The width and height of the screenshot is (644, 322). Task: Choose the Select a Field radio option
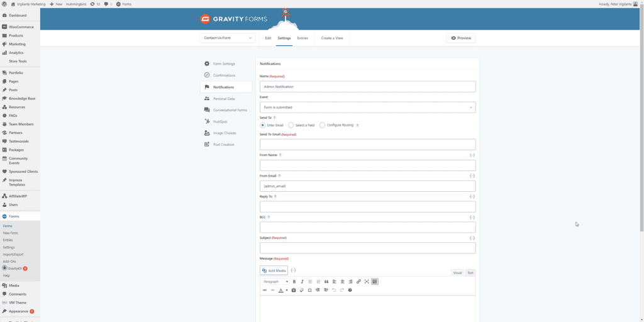coord(291,125)
